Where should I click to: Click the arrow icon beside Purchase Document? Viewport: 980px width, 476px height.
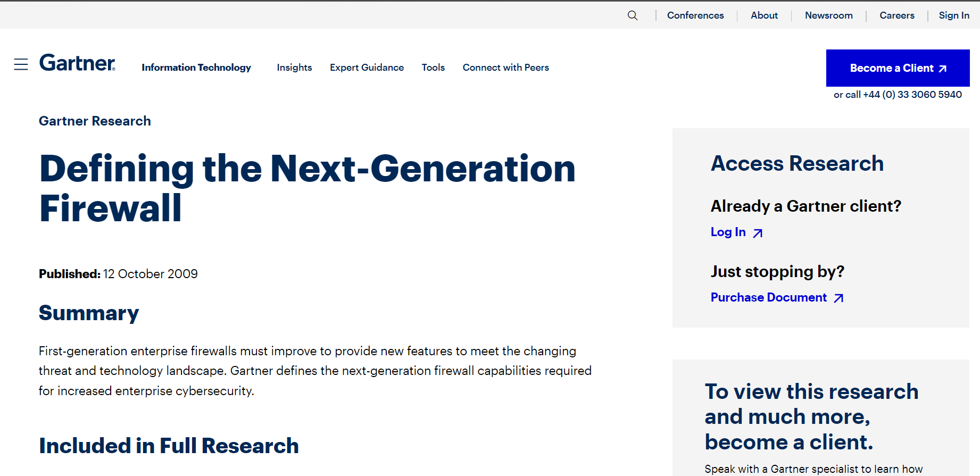click(838, 298)
